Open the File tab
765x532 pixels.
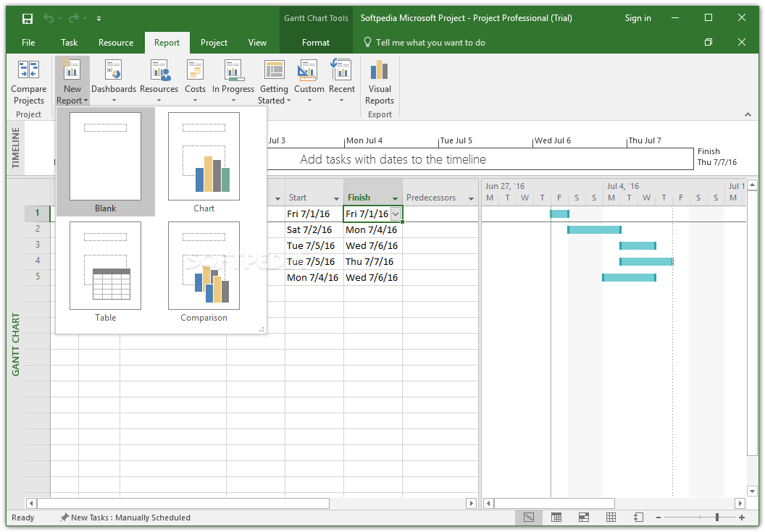point(28,43)
